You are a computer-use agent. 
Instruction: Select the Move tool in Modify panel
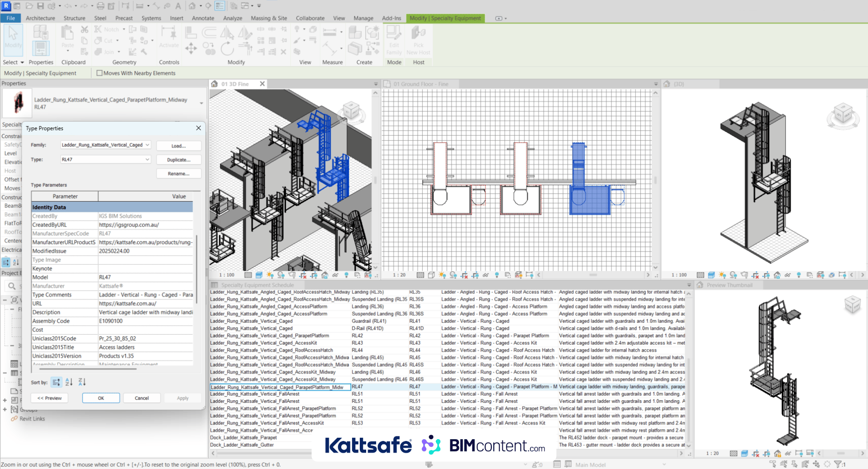[191, 48]
